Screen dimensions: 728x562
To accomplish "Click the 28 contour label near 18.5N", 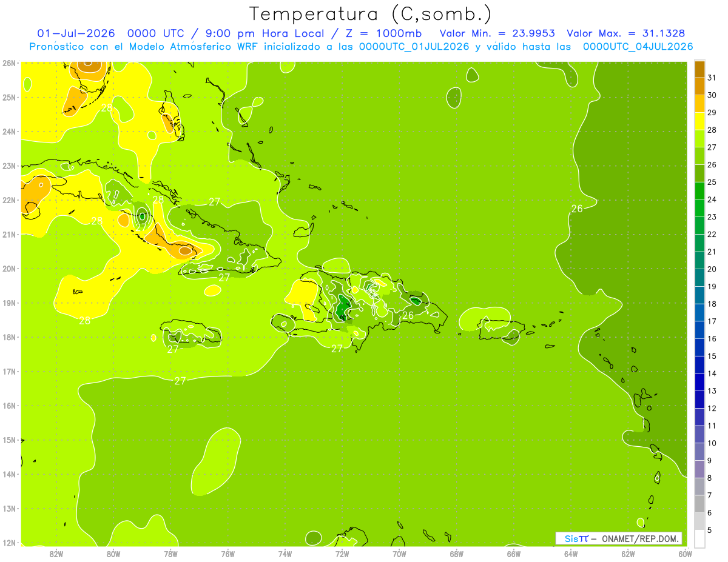I will [85, 321].
